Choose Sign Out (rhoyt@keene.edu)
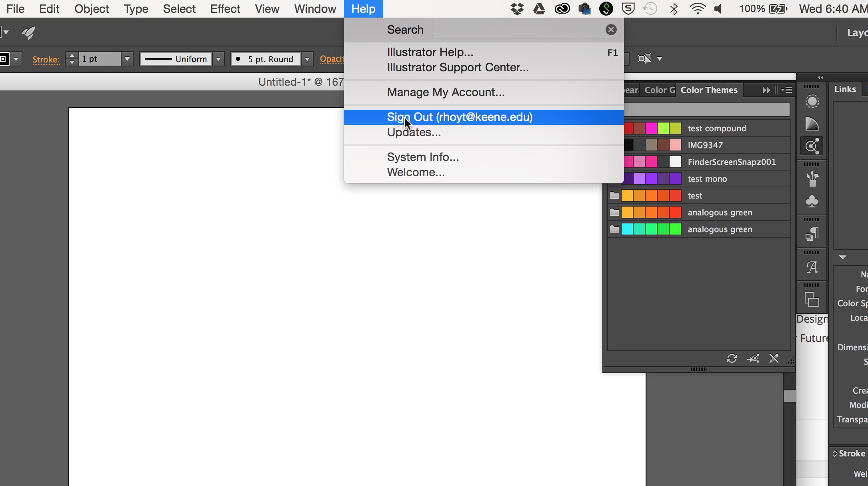868x486 pixels. tap(484, 117)
